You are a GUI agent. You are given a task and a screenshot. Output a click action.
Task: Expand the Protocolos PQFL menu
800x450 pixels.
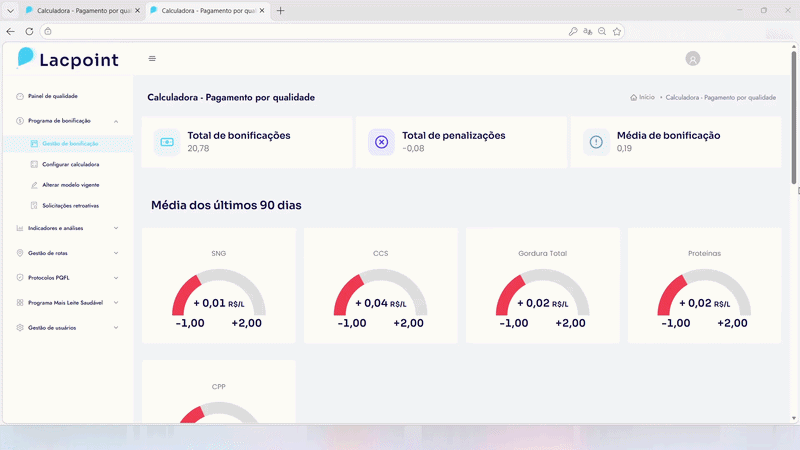(116, 277)
